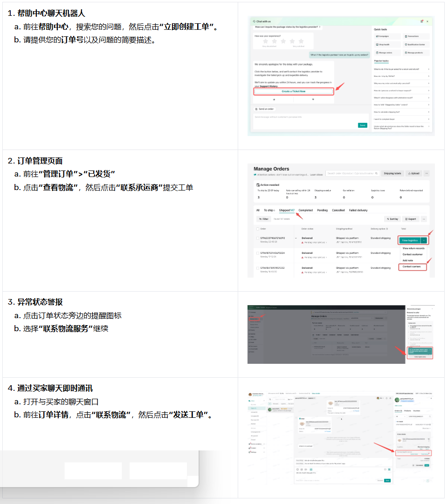447x504 pixels.
Task: Rate experience with the fifth star
Action: pyautogui.click(x=302, y=41)
